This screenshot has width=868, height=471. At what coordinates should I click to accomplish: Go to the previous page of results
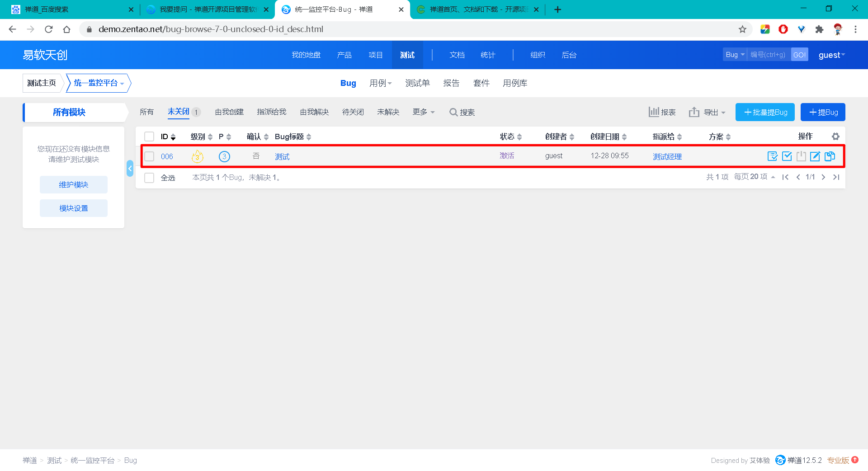click(x=798, y=177)
